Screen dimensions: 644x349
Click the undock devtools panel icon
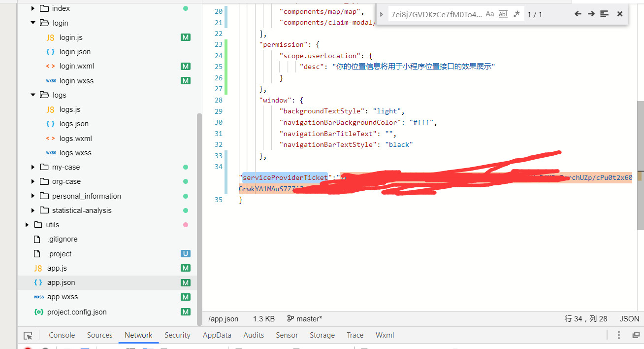[x=636, y=335]
